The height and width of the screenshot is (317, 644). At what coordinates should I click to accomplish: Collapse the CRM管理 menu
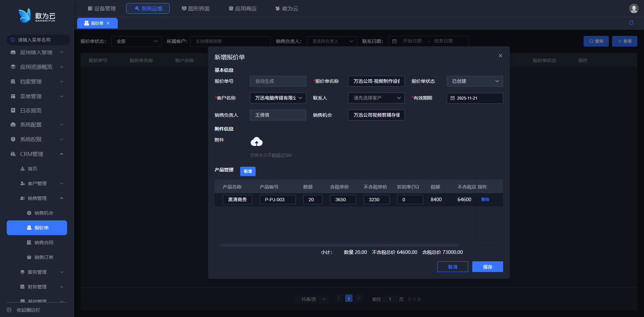[x=62, y=154]
